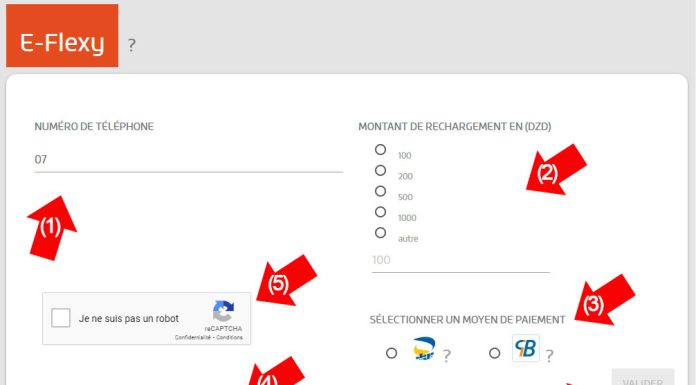Click the reCAPTCHA logo icon
The image size is (696, 385).
(x=223, y=311)
